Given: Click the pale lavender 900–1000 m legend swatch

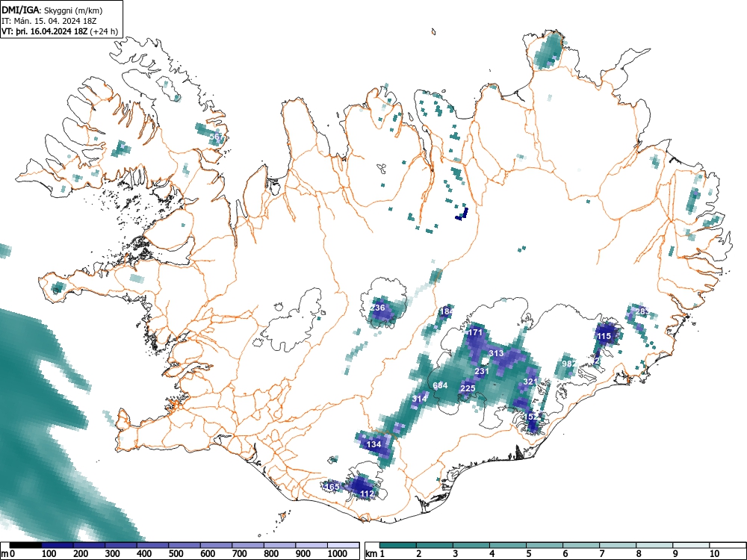Looking at the screenshot, I should tap(311, 545).
